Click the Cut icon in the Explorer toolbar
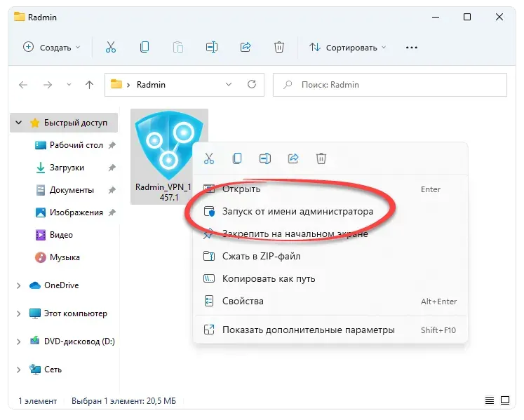This screenshot has height=420, width=524. click(111, 47)
